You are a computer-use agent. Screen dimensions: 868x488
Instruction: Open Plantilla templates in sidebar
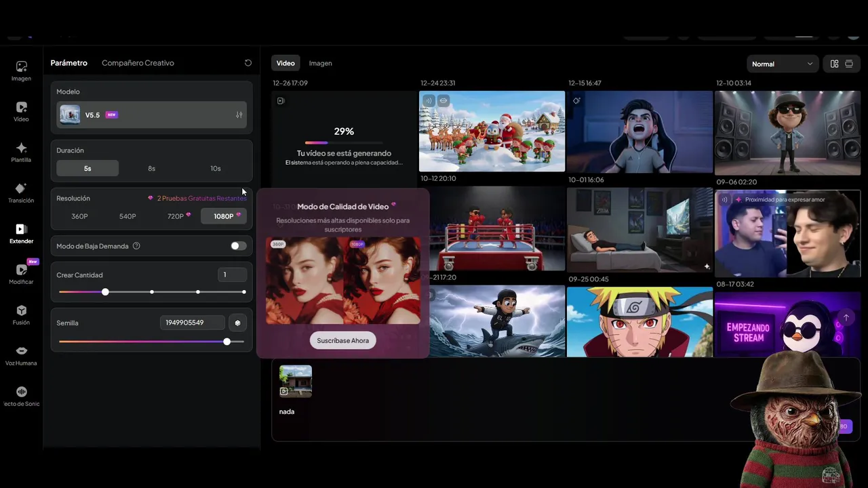21,152
